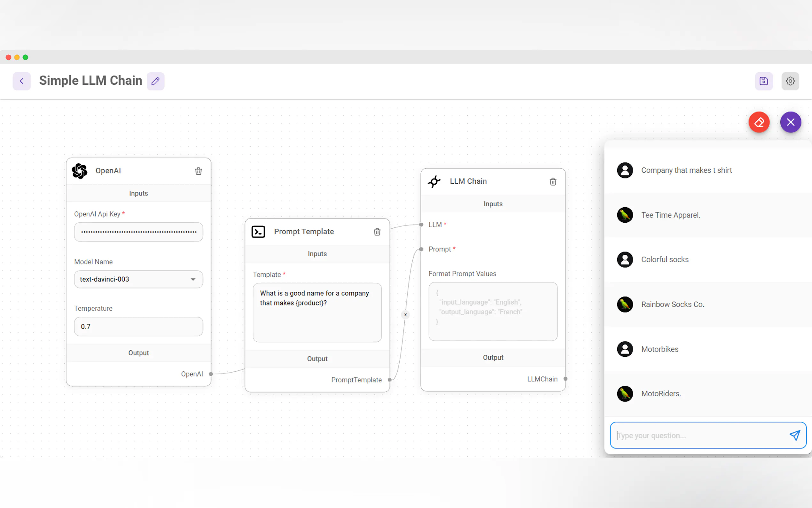The height and width of the screenshot is (508, 812).
Task: Send message with the paper plane icon
Action: (794, 435)
